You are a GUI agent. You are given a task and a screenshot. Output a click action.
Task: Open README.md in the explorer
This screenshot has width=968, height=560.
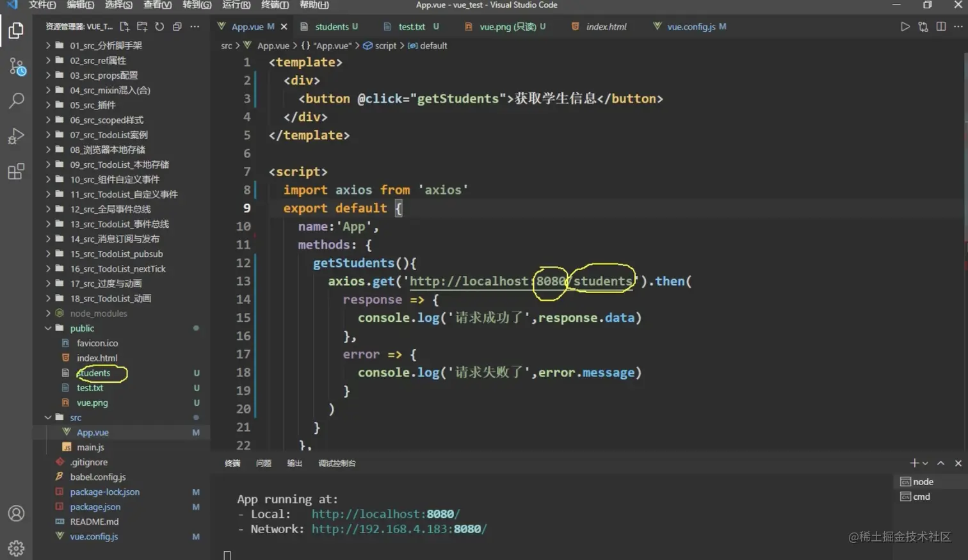pyautogui.click(x=122, y=522)
